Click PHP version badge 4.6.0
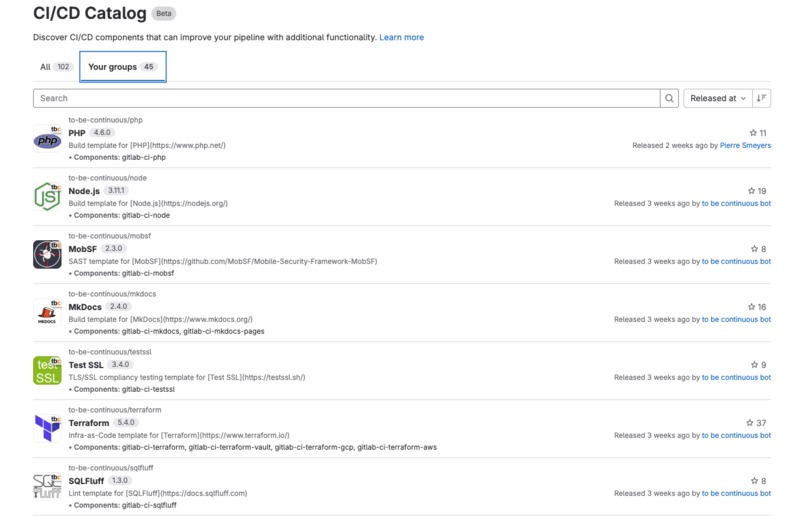This screenshot has height=516, width=806. [102, 133]
